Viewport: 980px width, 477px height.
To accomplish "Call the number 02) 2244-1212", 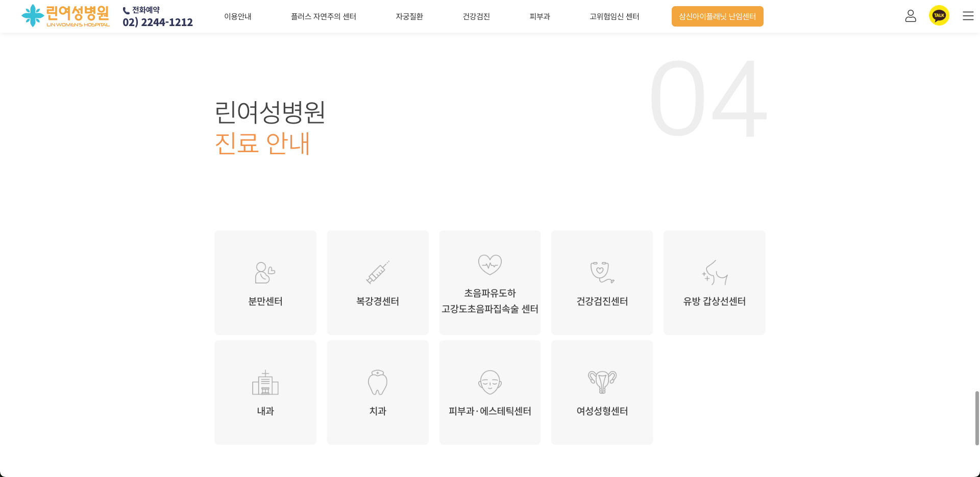I will (x=158, y=22).
